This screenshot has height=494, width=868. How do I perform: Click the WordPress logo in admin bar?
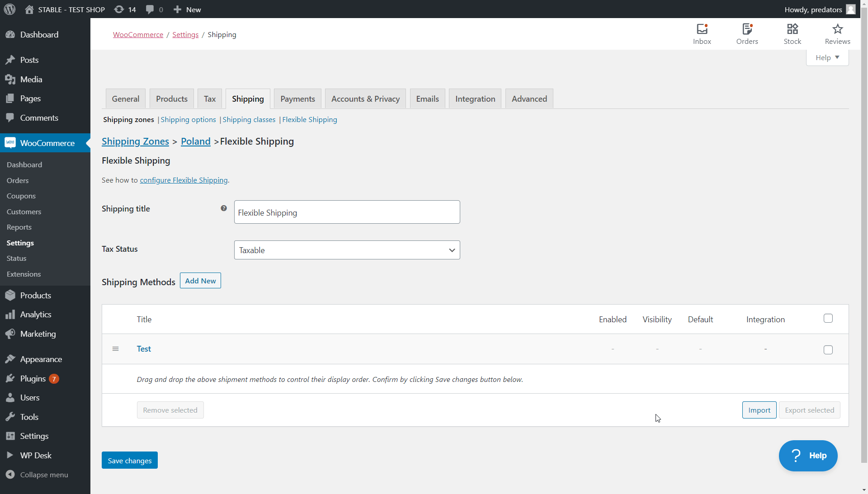9,9
